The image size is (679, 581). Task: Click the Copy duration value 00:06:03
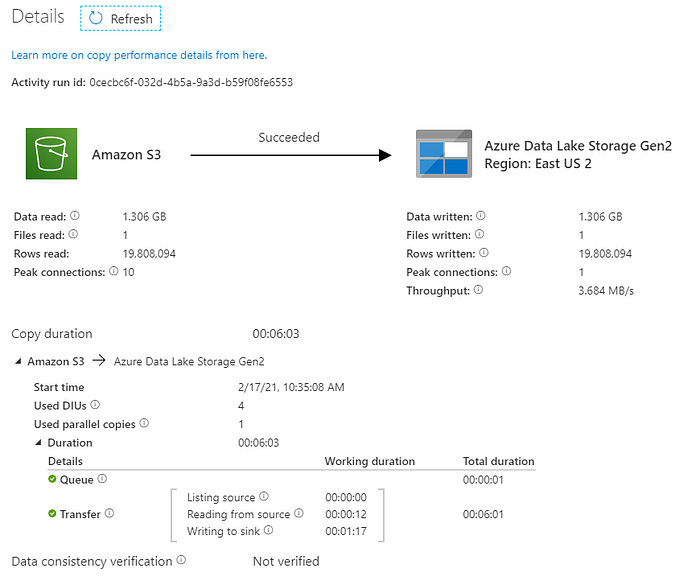(x=276, y=334)
